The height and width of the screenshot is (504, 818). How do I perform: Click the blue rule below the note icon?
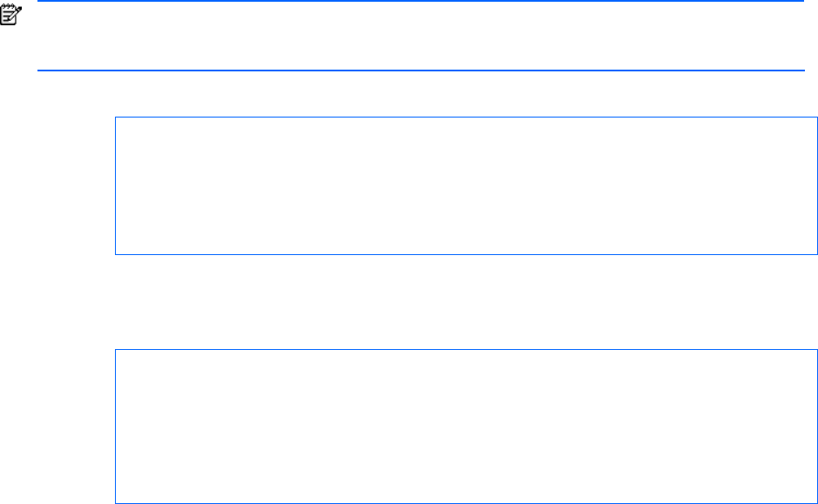click(418, 71)
